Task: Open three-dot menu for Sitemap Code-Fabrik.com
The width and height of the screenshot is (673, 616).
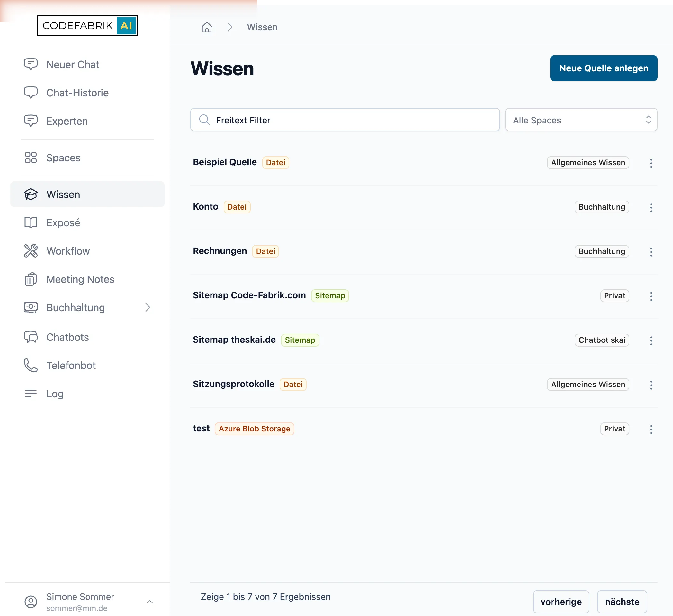Action: click(651, 296)
